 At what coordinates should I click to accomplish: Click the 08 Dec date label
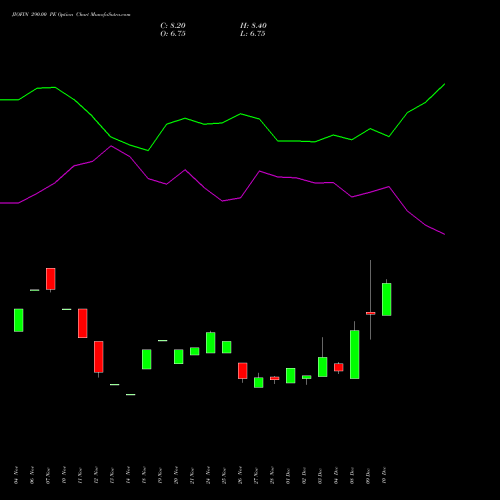click(352, 476)
